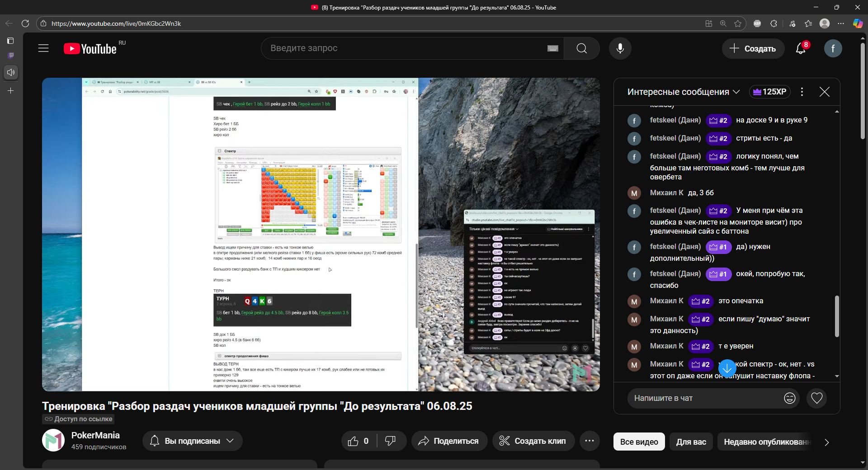
Task: Open the account avatar menu on YouTube
Action: pos(833,48)
